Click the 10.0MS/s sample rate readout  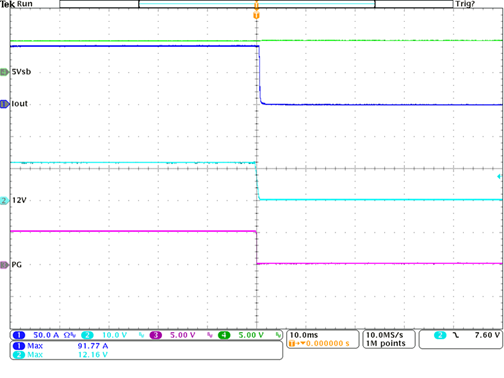click(384, 335)
